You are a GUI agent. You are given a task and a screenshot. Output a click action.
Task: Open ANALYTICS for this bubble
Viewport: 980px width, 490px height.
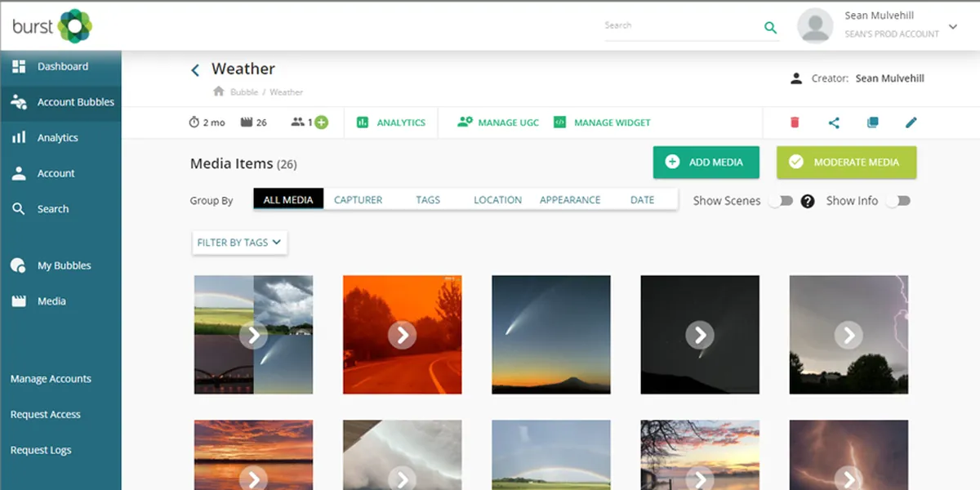(391, 122)
